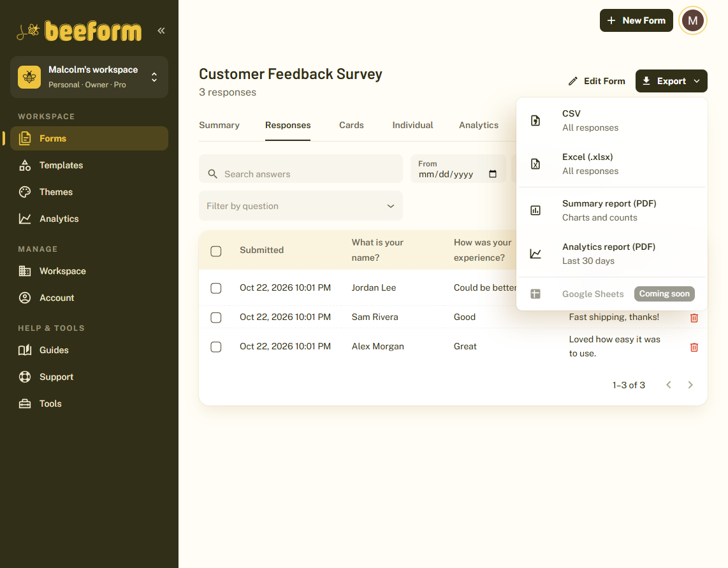Click Edit Form pencil button
This screenshot has width=728, height=568.
pyautogui.click(x=597, y=81)
